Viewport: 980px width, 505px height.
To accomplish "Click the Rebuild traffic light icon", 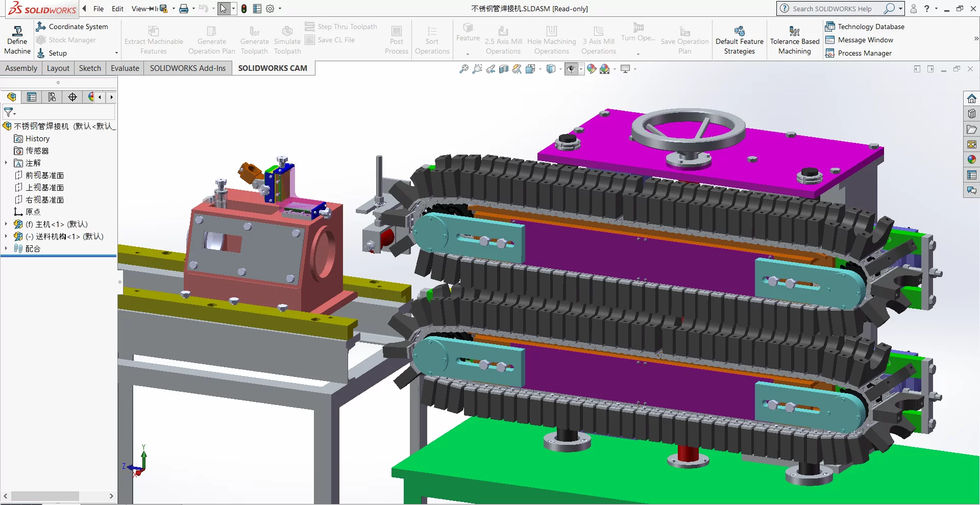I will [244, 9].
